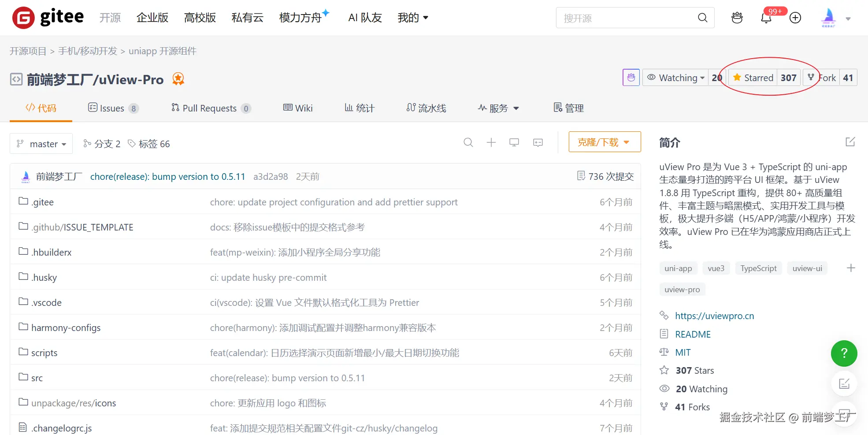Screen dimensions: 868x435
Task: Open the Pull Requests tab
Action: [x=210, y=108]
